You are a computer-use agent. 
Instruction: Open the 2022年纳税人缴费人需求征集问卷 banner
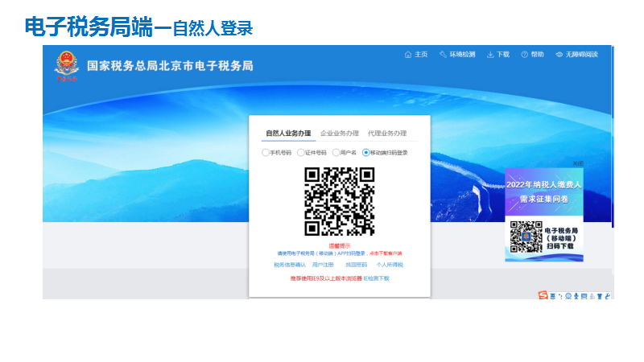coord(544,191)
